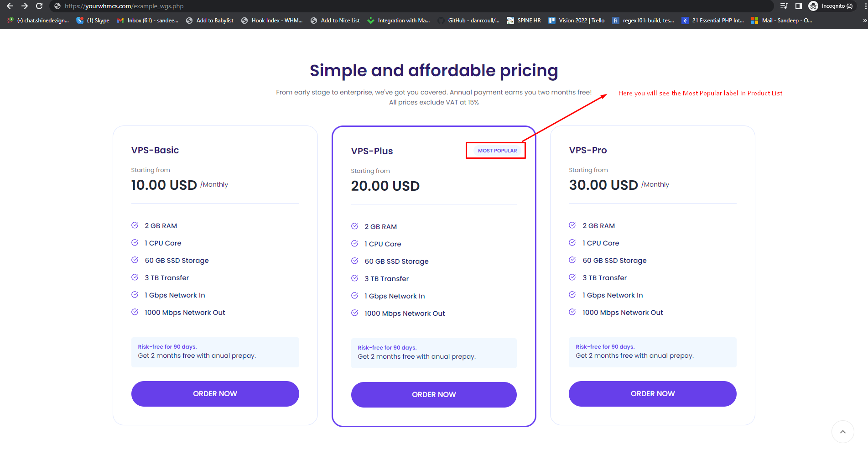868x455 pixels.
Task: Click the browser back arrow
Action: pyautogui.click(x=10, y=6)
